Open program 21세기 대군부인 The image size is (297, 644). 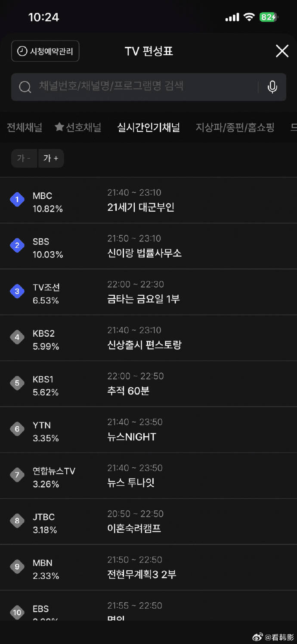click(x=141, y=207)
